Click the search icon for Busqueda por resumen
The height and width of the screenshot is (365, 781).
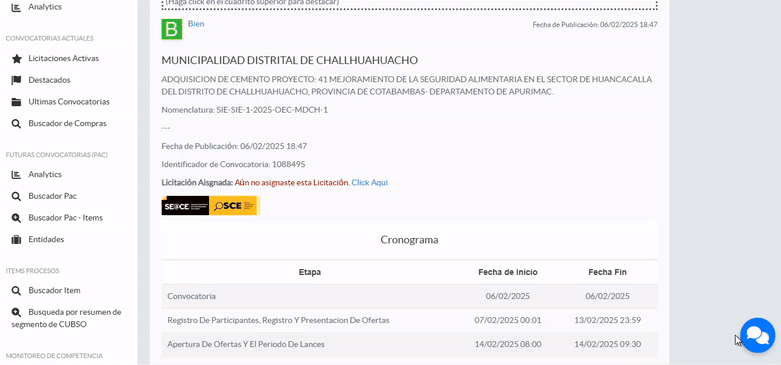click(x=16, y=312)
